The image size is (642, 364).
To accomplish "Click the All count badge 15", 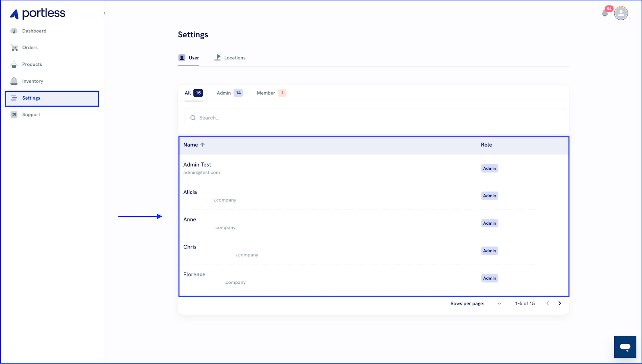I will point(198,93).
